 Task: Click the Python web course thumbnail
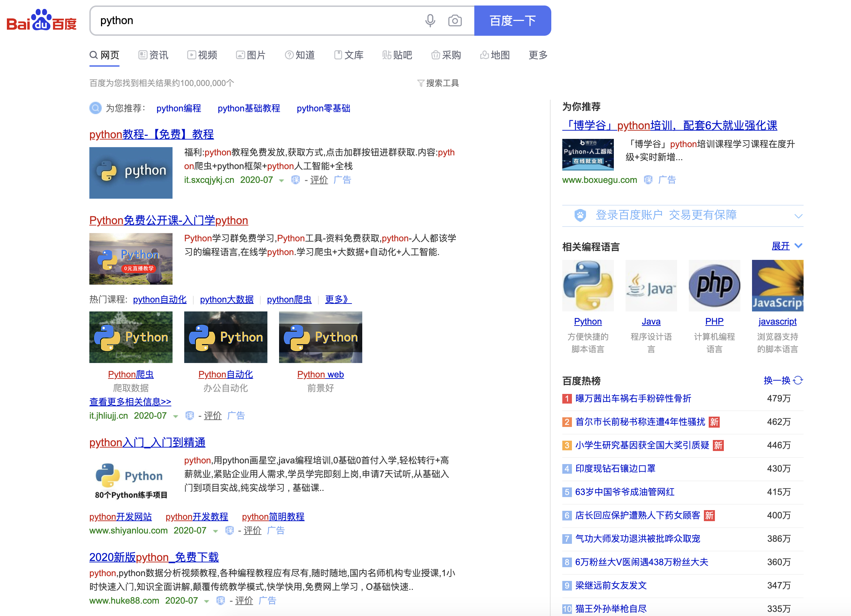[320, 337]
